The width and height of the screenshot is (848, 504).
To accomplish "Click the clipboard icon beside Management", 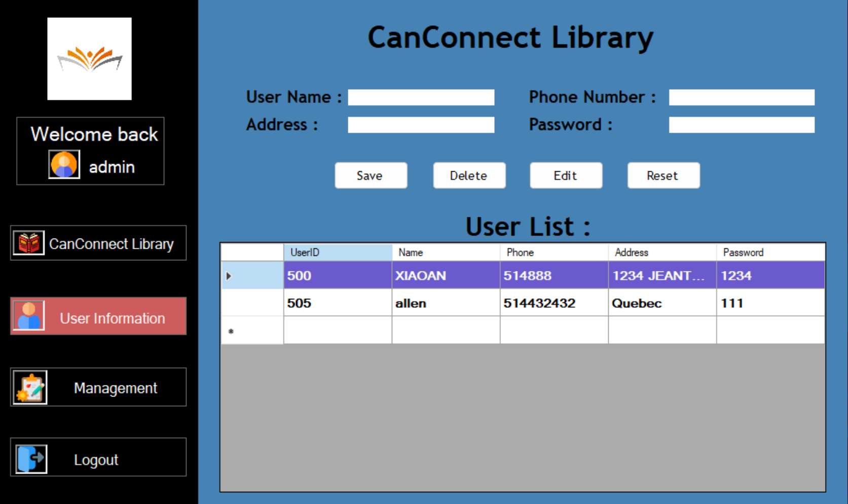I will pyautogui.click(x=29, y=387).
